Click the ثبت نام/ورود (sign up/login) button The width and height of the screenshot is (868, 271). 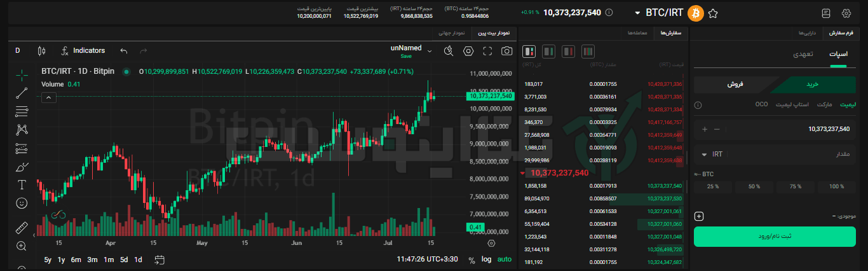[775, 236]
